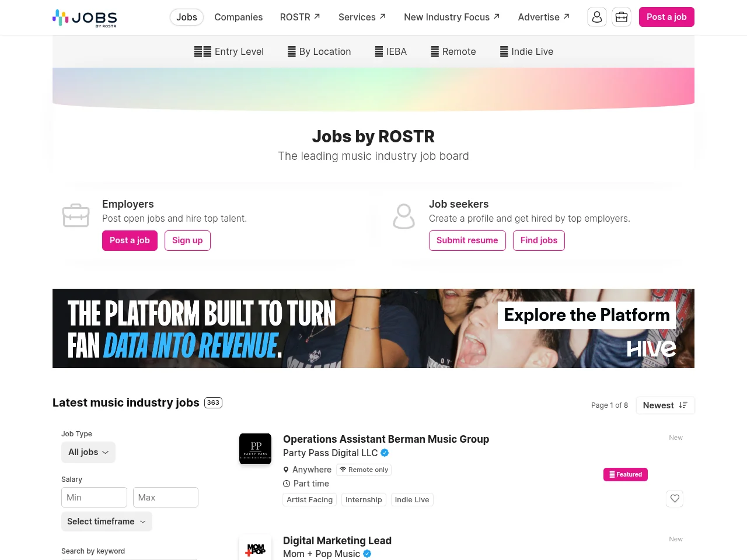Open the All jobs type dropdown

[x=88, y=452]
